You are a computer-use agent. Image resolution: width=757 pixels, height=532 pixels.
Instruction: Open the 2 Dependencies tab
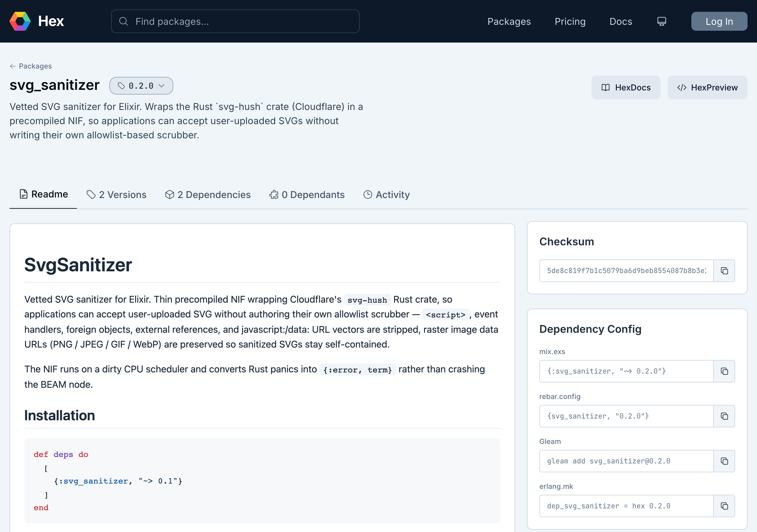208,195
